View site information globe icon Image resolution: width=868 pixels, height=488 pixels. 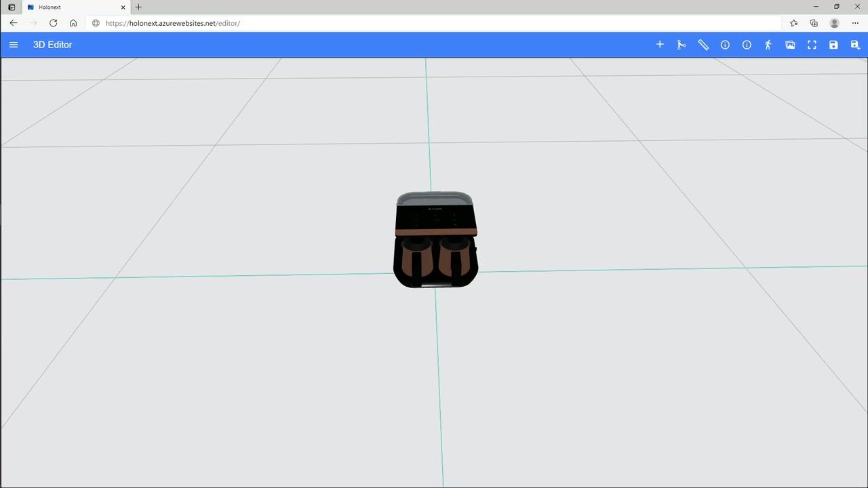[96, 23]
